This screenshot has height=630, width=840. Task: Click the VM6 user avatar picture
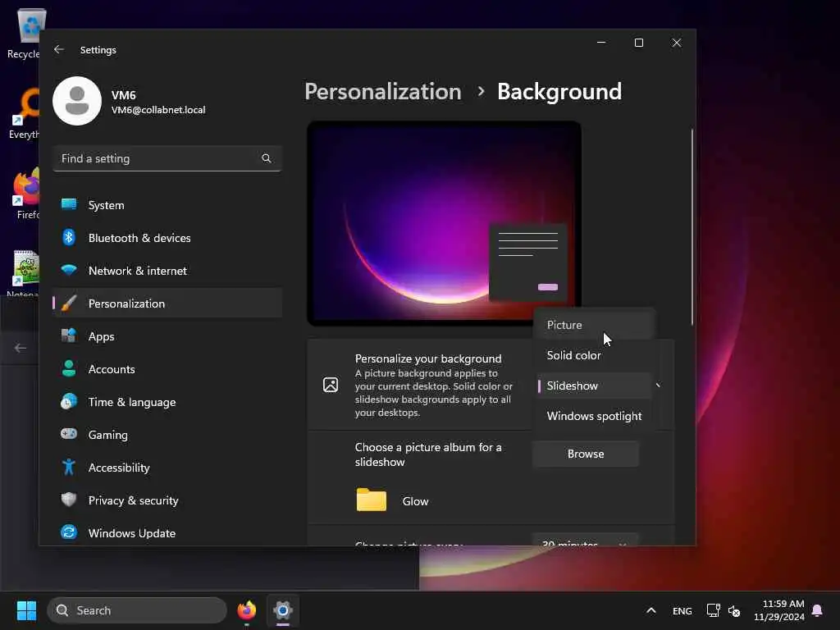[77, 101]
